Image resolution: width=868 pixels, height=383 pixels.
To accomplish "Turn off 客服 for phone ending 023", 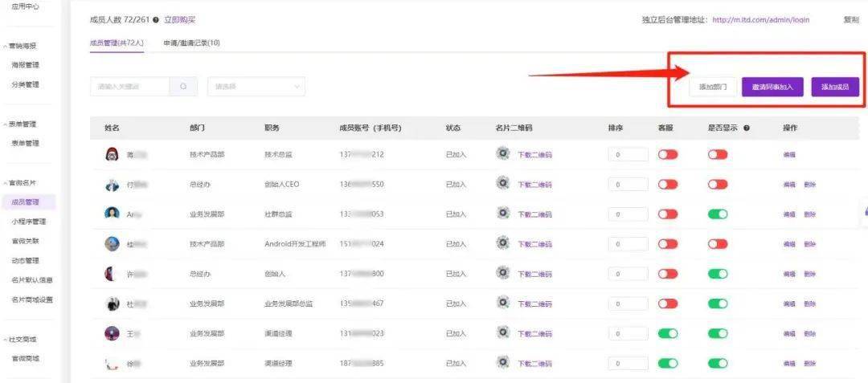I will click(x=668, y=334).
